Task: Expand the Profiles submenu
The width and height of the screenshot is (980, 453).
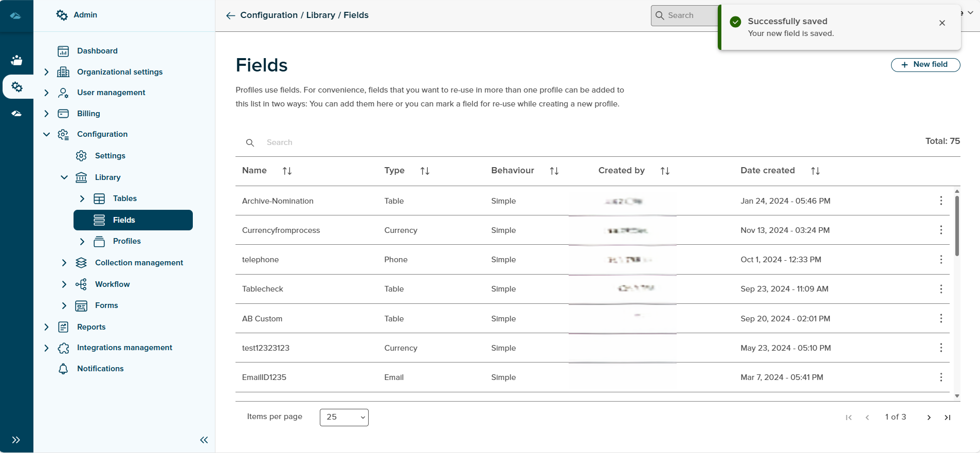Action: pos(82,241)
